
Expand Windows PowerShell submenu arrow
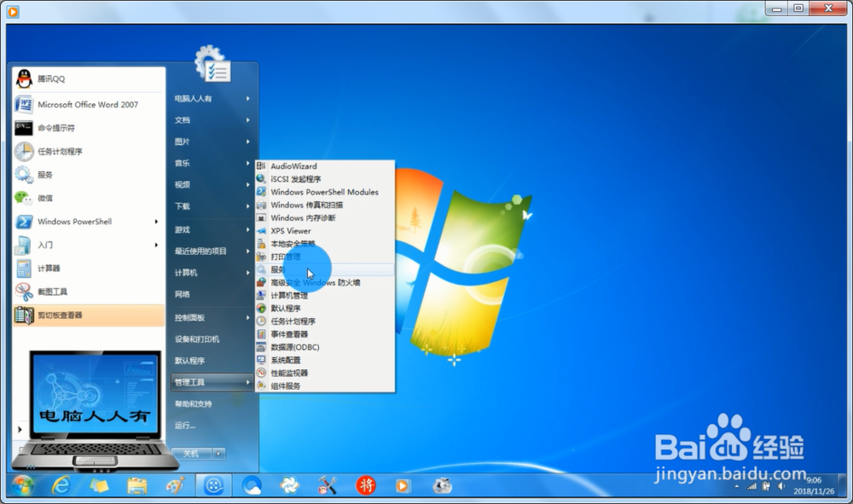click(x=156, y=221)
